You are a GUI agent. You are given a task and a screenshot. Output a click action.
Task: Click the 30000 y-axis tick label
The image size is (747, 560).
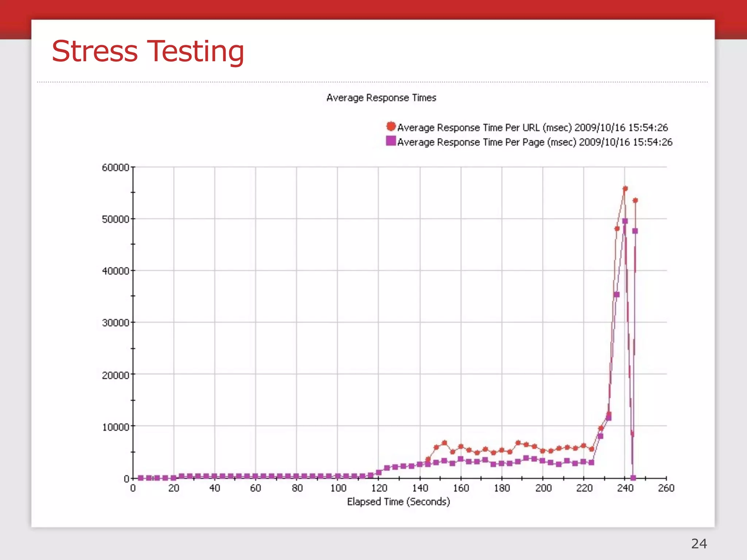[115, 323]
